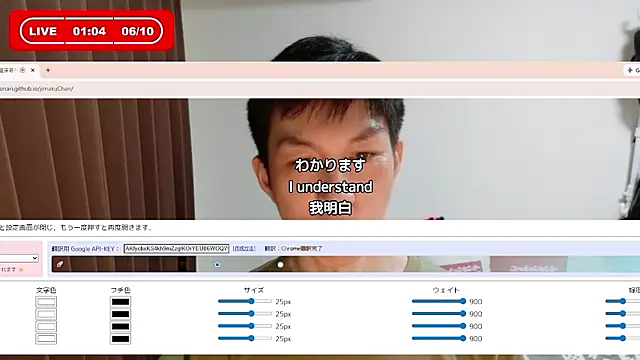This screenshot has height=360, width=640.
Task: Click fourth row slider at far right edge
Action: [622, 338]
